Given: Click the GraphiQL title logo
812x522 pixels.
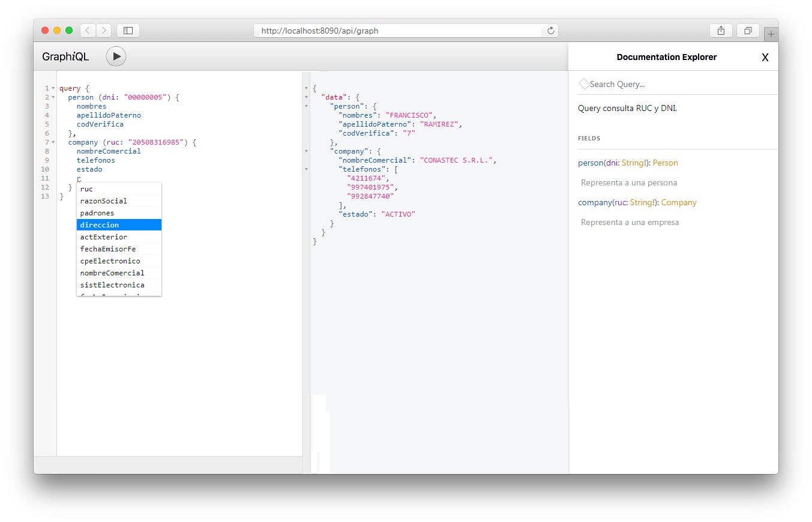Looking at the screenshot, I should click(65, 57).
